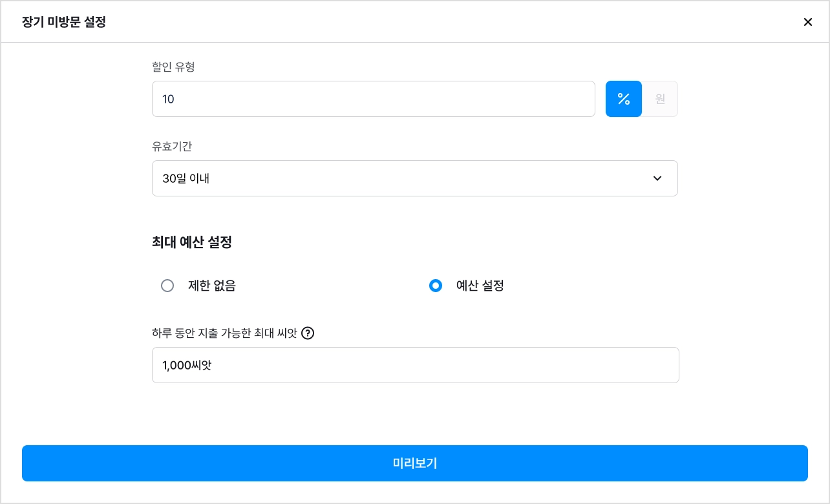
Task: Click the help icon beside 최대 씨앗
Action: point(308,333)
